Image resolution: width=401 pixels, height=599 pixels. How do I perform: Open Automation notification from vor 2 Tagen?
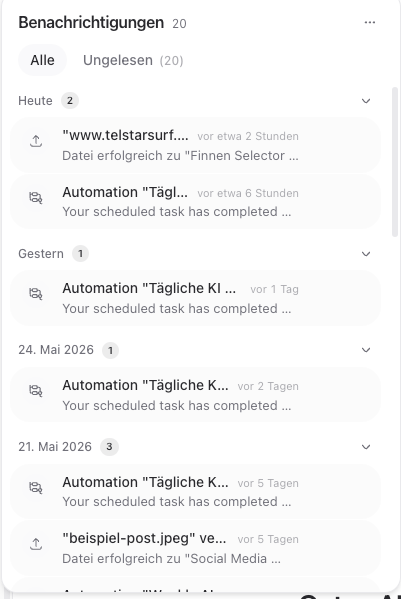196,395
